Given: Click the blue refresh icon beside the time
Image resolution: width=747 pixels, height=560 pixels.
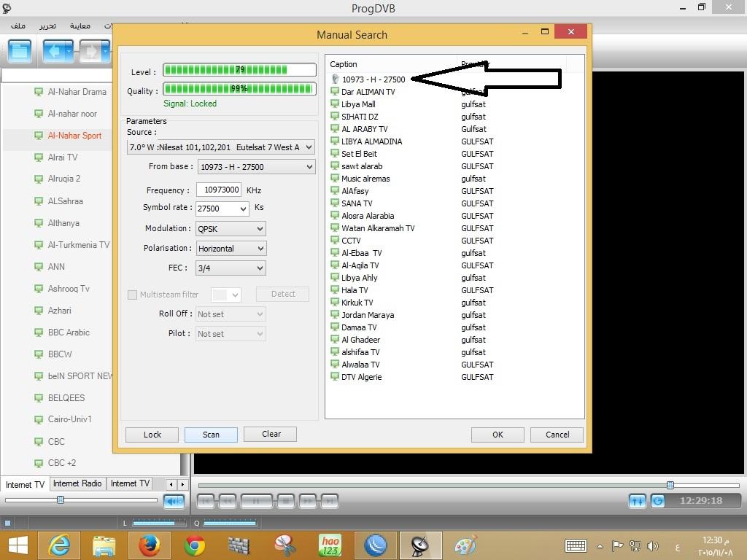Looking at the screenshot, I should pos(658,501).
